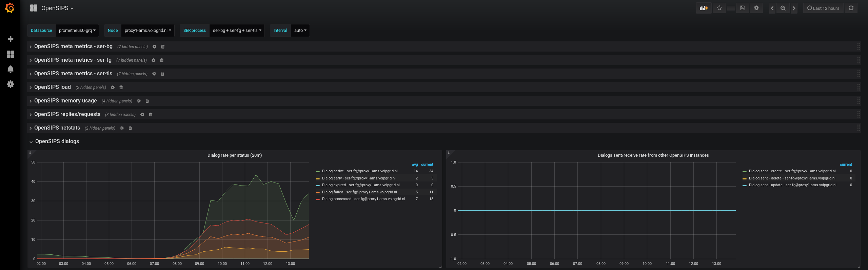Open the Create plus menu in sidebar
This screenshot has width=868, height=270.
coord(11,39)
